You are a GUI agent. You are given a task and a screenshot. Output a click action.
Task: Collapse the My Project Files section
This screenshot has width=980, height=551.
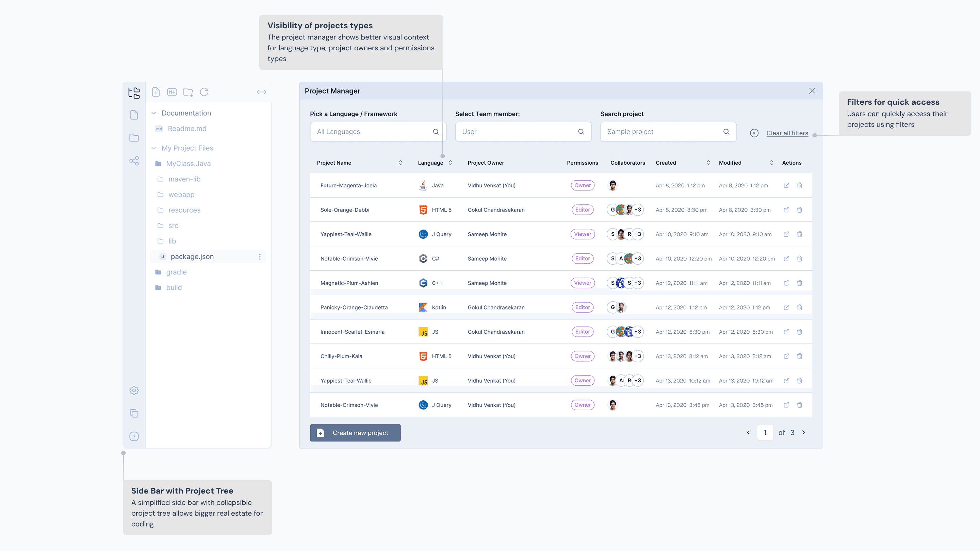[154, 148]
